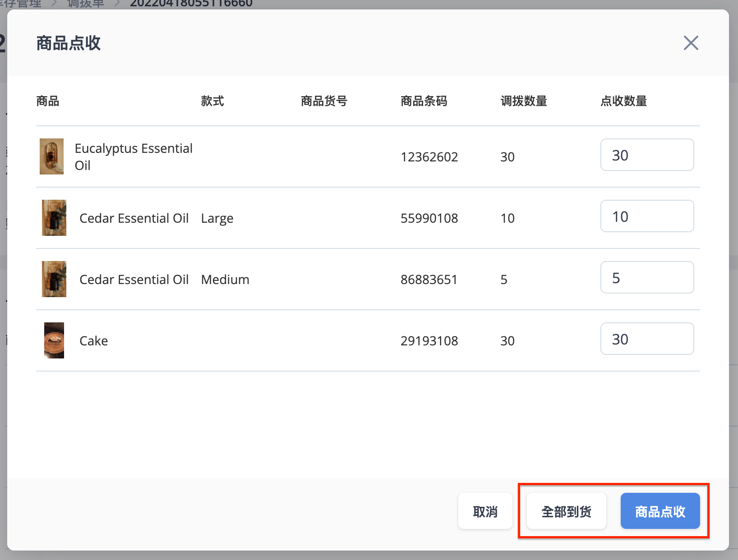
Task: Open the 调拨单 breadcrumb link
Action: pyautogui.click(x=85, y=4)
